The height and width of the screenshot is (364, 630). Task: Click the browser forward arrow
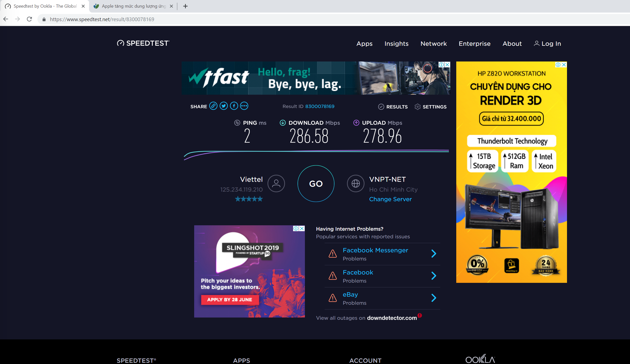tap(17, 19)
